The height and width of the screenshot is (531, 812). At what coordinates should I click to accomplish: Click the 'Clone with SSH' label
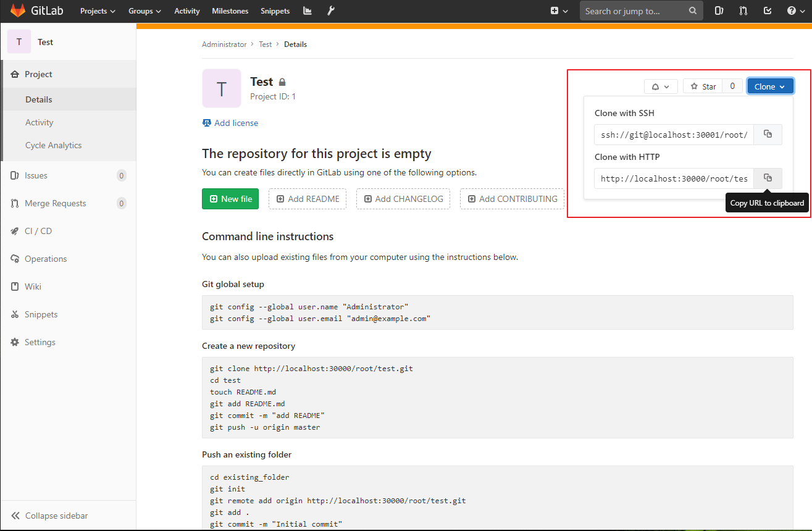(624, 113)
